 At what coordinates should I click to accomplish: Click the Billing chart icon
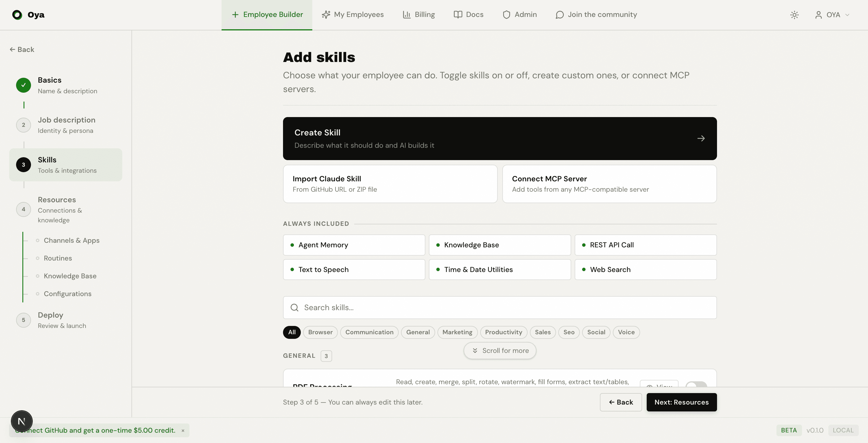coord(407,14)
